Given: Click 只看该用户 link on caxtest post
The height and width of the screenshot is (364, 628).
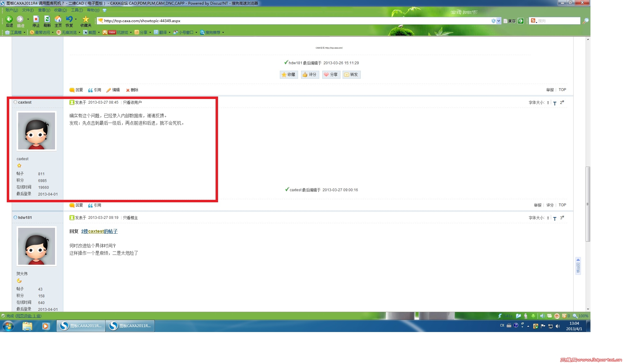Looking at the screenshot, I should (x=132, y=102).
